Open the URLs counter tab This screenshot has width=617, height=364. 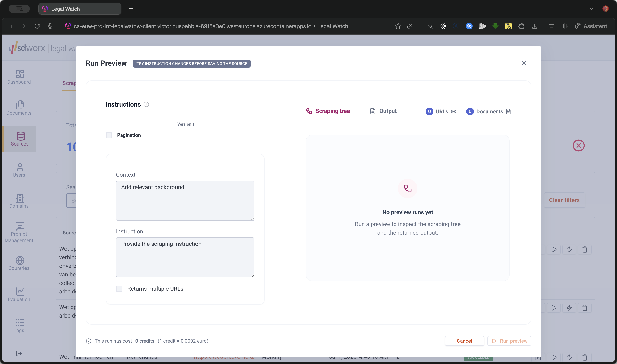coord(441,112)
